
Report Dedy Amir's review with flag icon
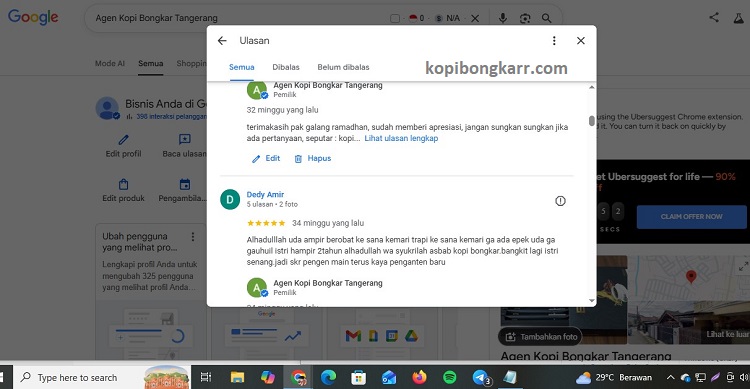560,201
